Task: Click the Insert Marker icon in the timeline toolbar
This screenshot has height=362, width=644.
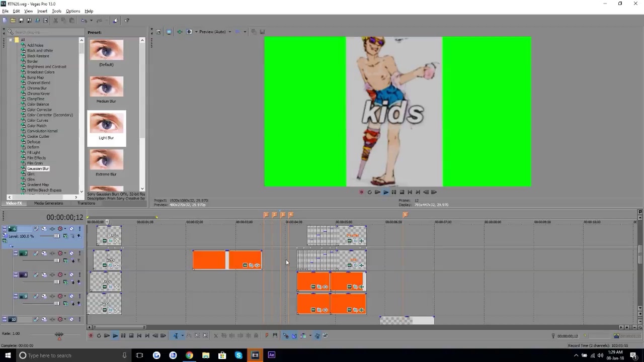Action: coord(267,336)
